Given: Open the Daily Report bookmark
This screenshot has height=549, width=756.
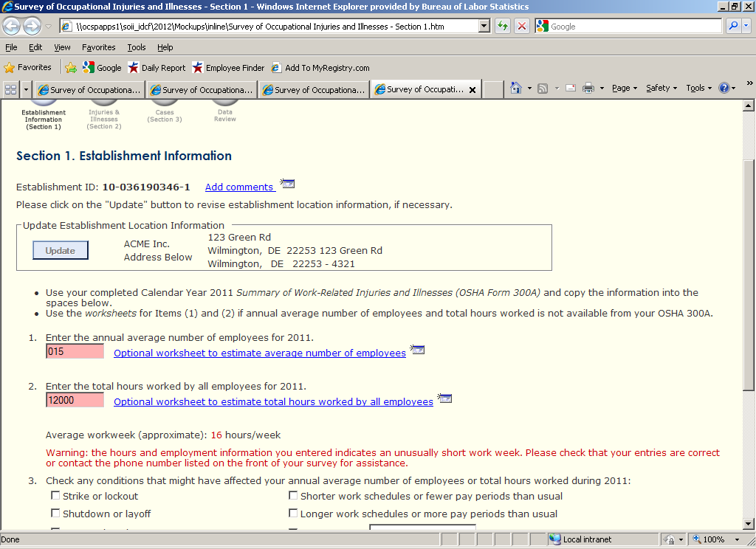Looking at the screenshot, I should tap(157, 67).
